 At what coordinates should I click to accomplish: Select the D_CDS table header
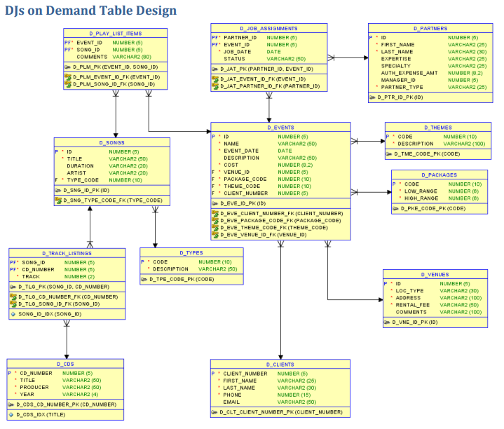click(x=65, y=364)
